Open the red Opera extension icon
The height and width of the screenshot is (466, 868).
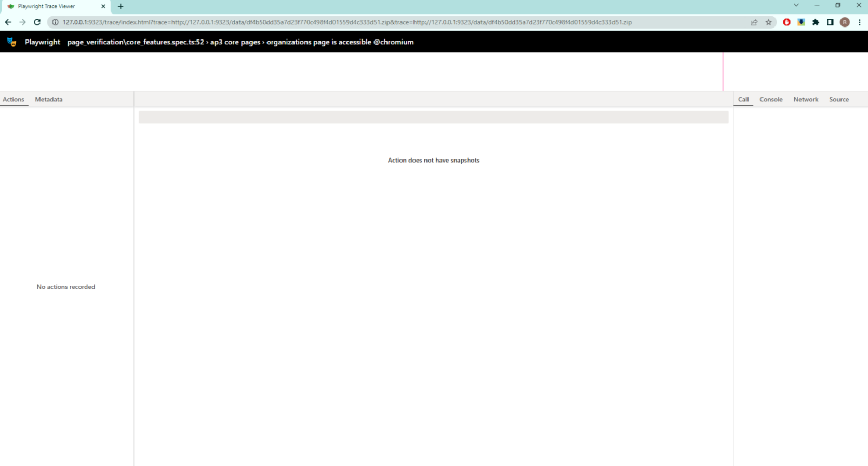tap(786, 22)
